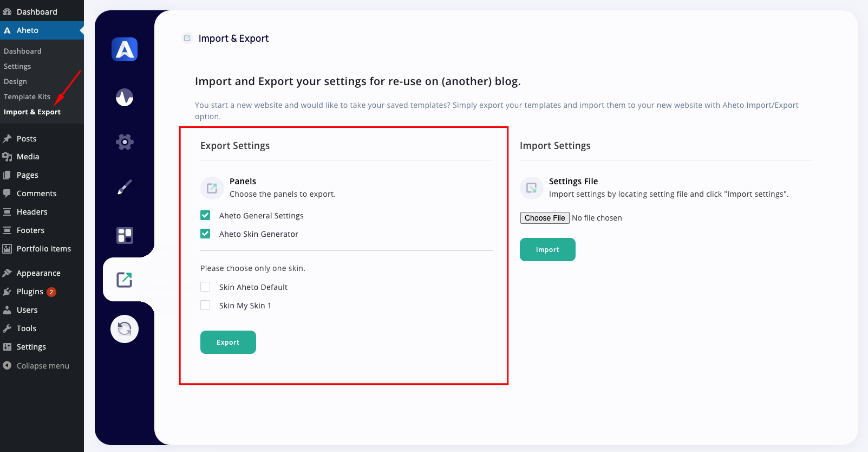This screenshot has height=452, width=868.
Task: Click the Plugins update count badge
Action: click(x=51, y=292)
